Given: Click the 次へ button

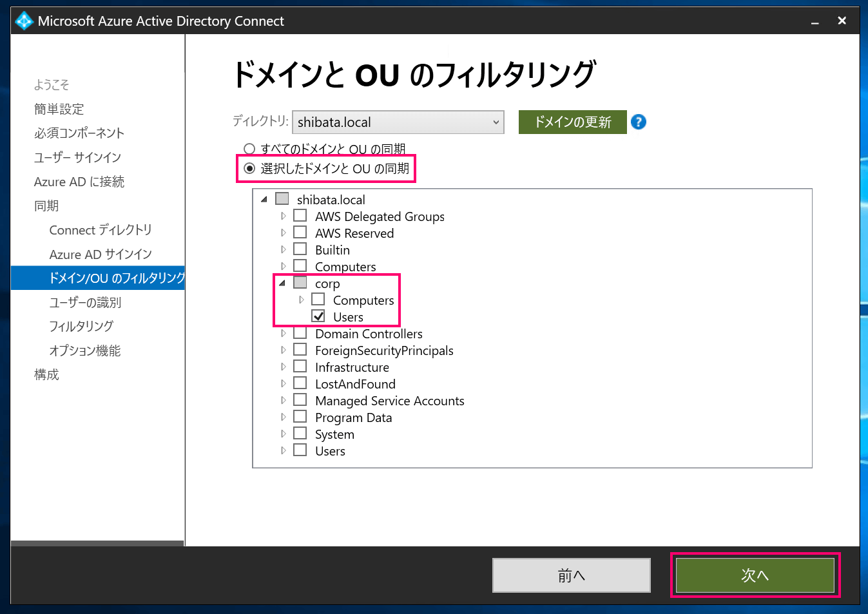Looking at the screenshot, I should 755,575.
